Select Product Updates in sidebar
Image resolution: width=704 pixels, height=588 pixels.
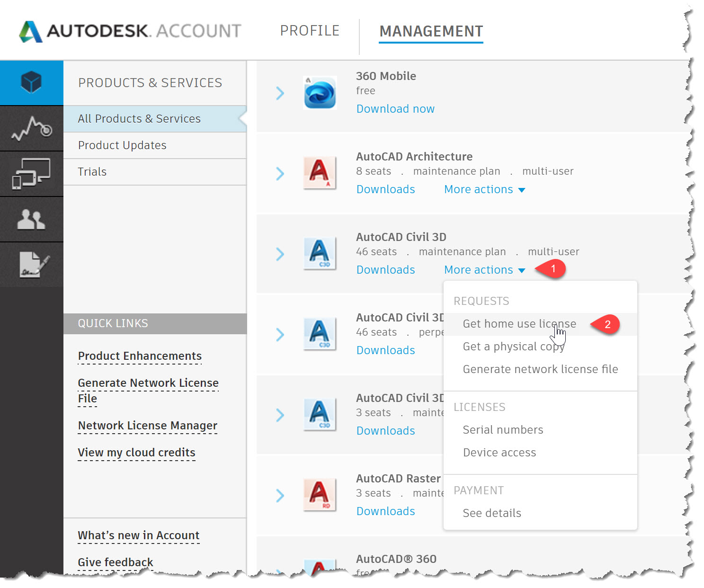155,145
